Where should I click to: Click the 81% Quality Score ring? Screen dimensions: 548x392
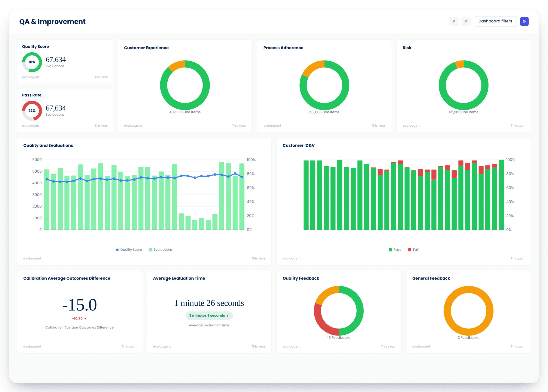point(32,62)
